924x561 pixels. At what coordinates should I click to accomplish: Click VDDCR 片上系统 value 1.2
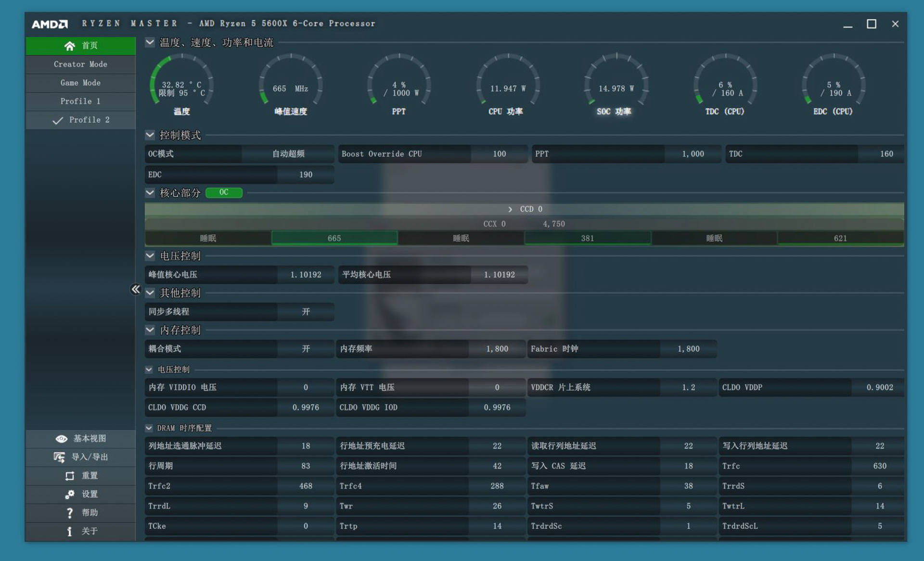coord(689,387)
